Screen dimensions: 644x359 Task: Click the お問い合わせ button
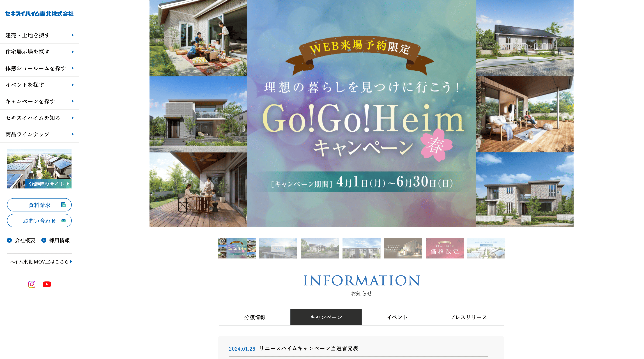(x=39, y=220)
